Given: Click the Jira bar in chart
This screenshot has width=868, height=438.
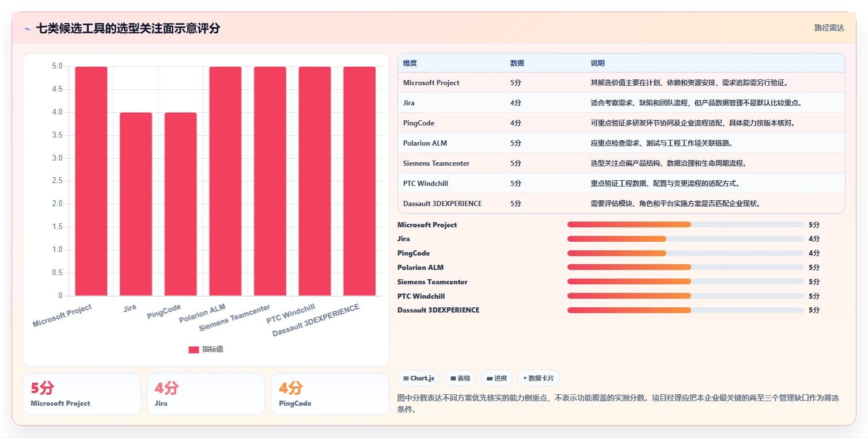Looking at the screenshot, I should pyautogui.click(x=136, y=204).
